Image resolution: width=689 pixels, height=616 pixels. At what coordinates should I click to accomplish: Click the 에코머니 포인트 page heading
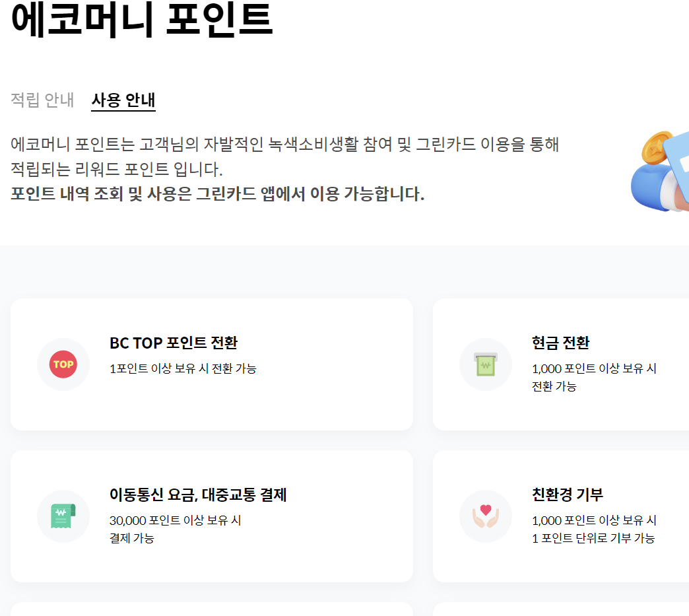[x=141, y=21]
